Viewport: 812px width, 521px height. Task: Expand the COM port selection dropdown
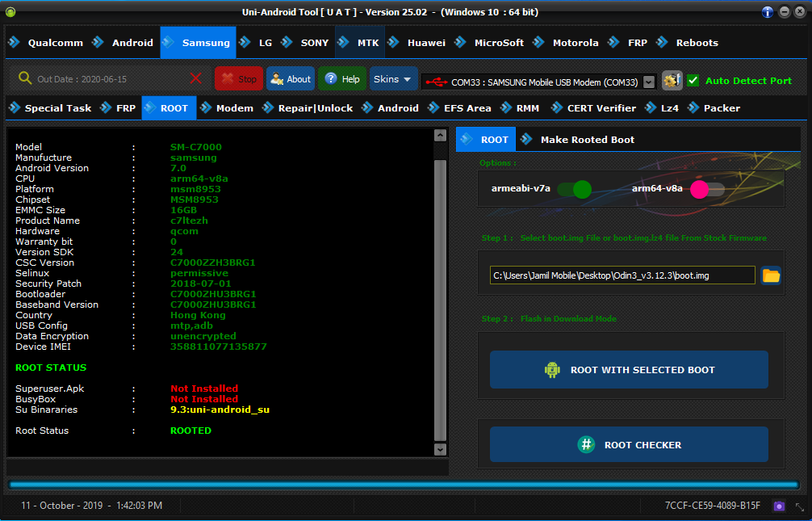click(x=648, y=82)
